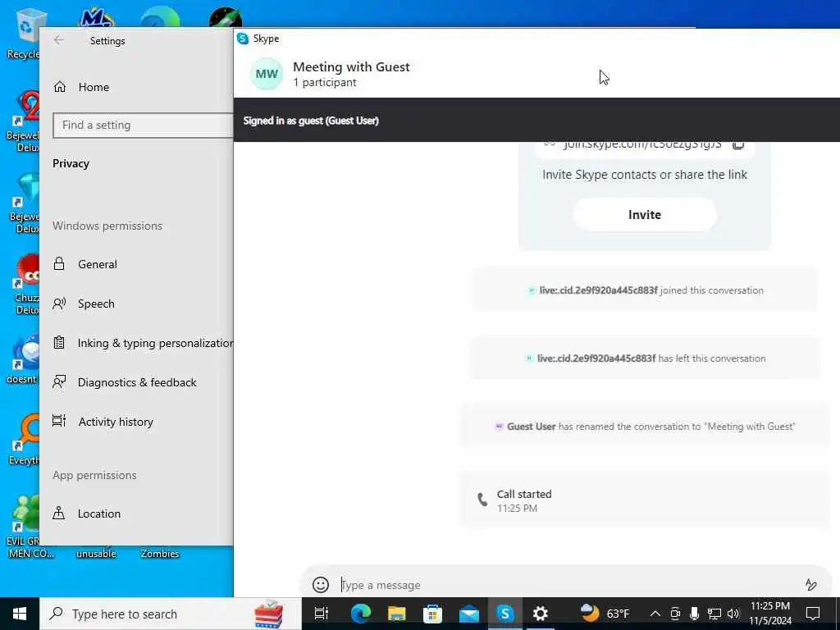This screenshot has height=630, width=840.
Task: Open the Windows Start menu
Action: [x=20, y=614]
